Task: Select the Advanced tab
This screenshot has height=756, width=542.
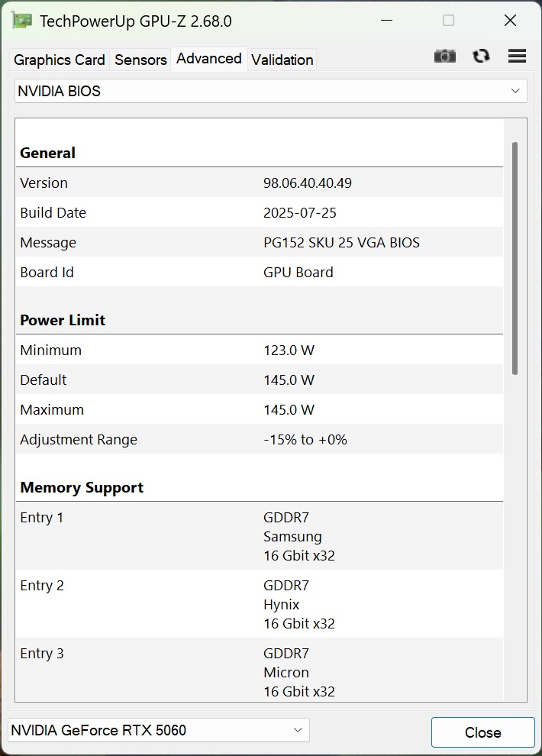Action: point(208,59)
